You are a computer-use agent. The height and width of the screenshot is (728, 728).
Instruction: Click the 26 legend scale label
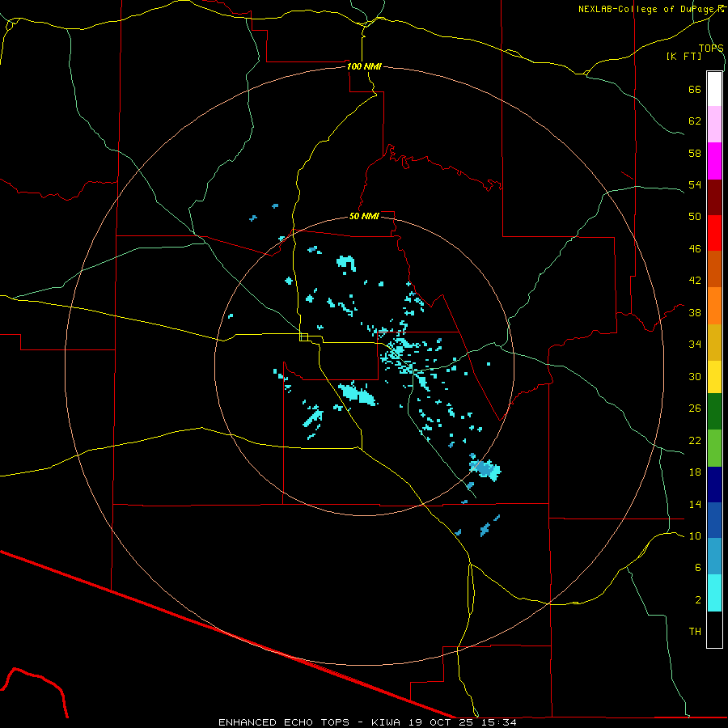695,408
